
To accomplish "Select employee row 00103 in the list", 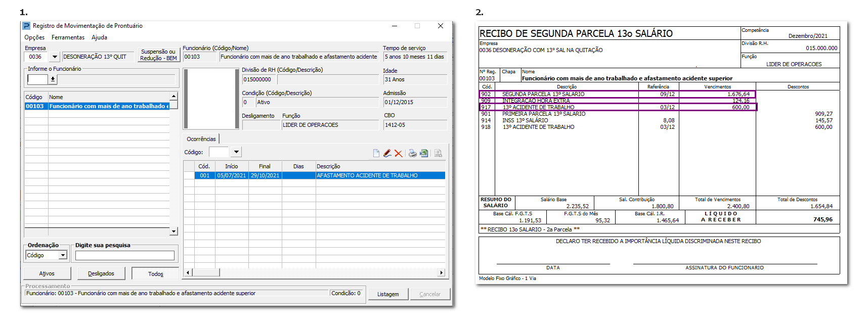I will click(x=98, y=106).
